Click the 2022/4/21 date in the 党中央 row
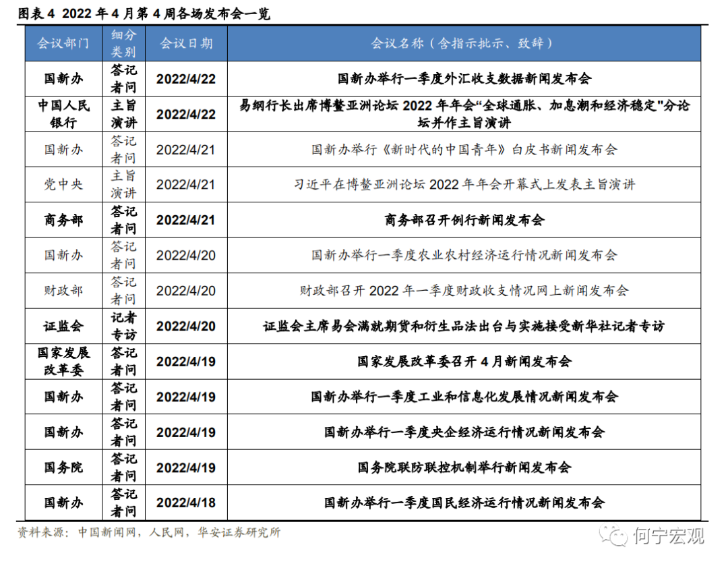This screenshot has width=728, height=568. [x=186, y=185]
